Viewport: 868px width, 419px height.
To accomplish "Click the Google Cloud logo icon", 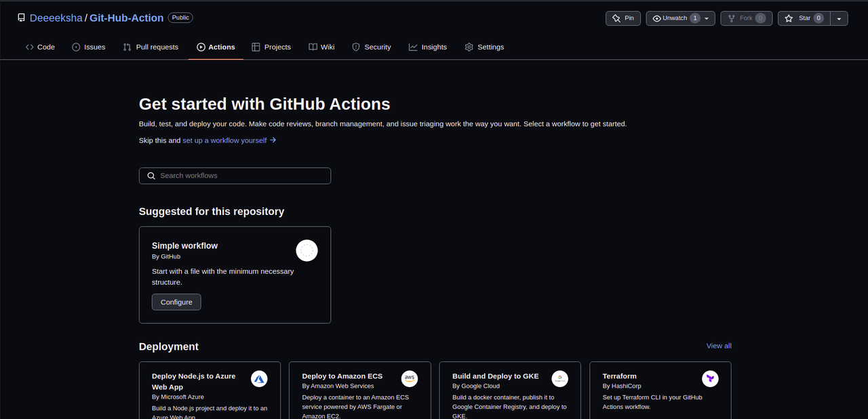I will click(559, 379).
